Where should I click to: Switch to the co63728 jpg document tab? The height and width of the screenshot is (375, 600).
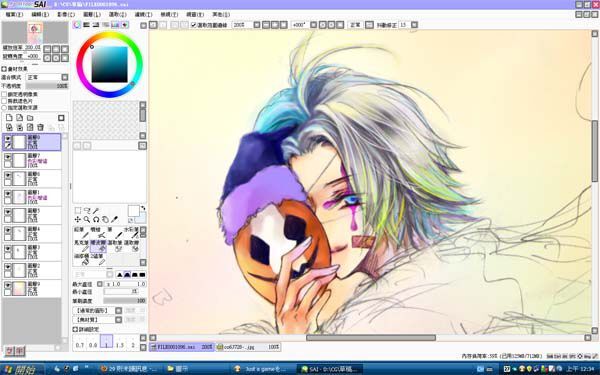(x=248, y=347)
